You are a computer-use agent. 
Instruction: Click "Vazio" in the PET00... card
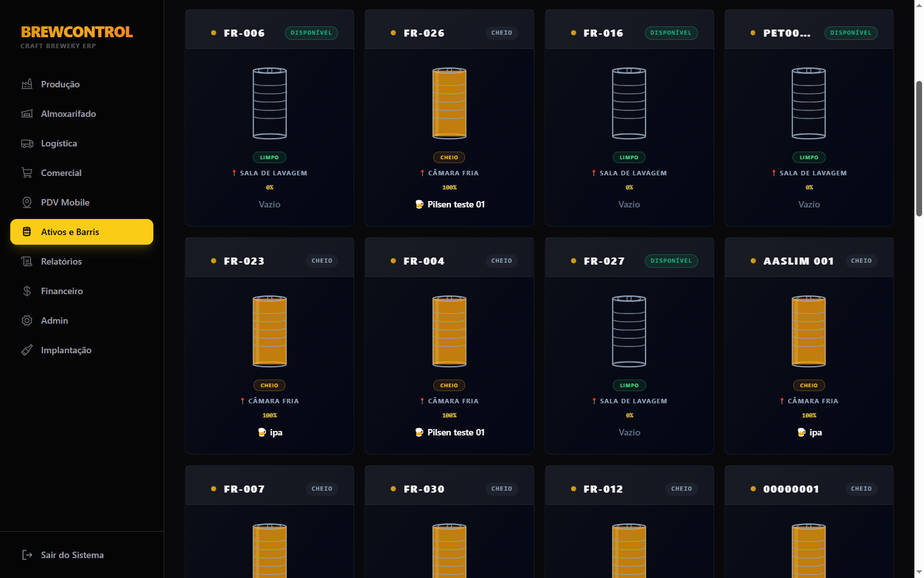[809, 204]
